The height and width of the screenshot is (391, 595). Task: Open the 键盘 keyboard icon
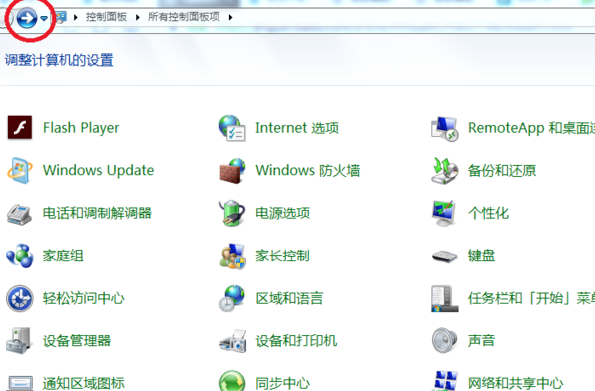click(x=444, y=256)
